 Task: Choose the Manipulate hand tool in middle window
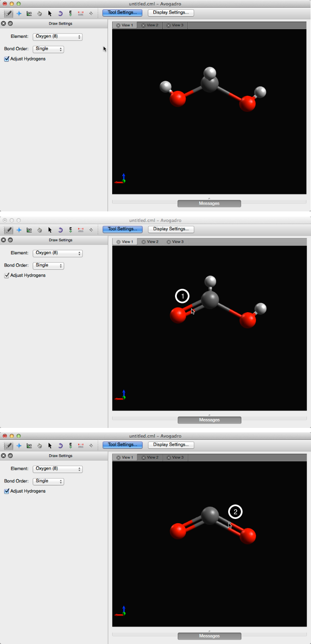40,230
